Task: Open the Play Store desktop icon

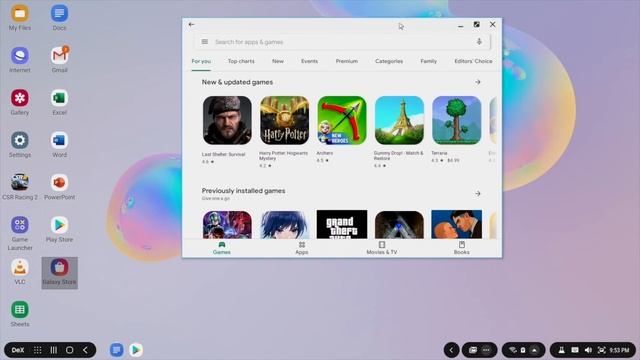Action: pyautogui.click(x=59, y=229)
